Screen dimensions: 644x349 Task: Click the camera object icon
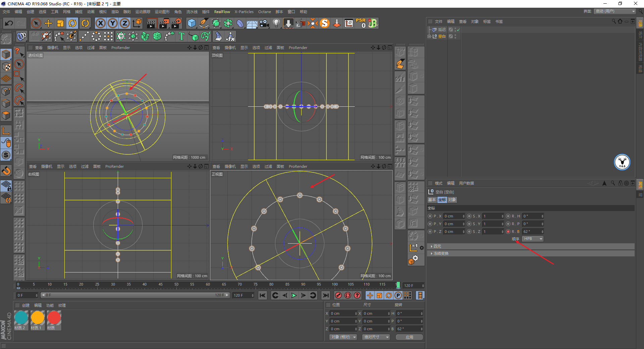(x=264, y=23)
